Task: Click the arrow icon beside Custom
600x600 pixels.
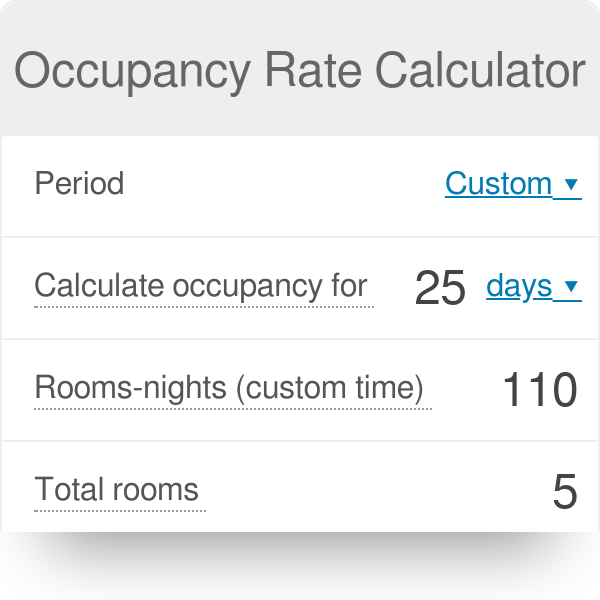Action: (x=571, y=184)
